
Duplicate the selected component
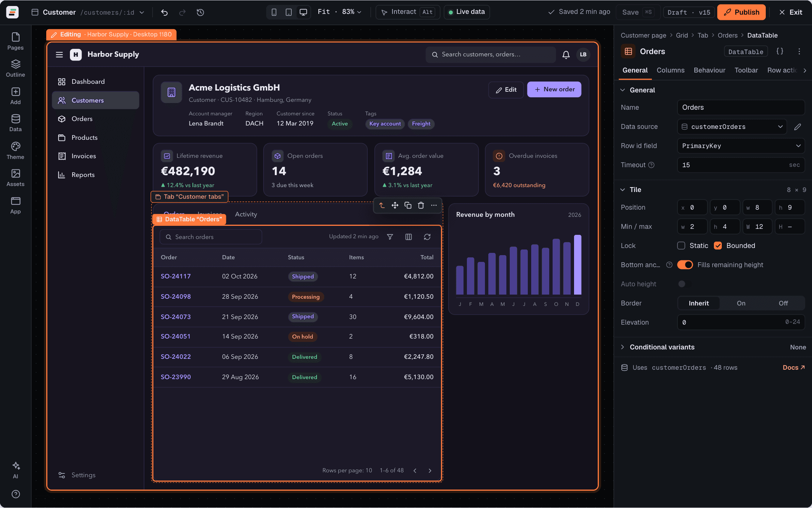point(408,205)
